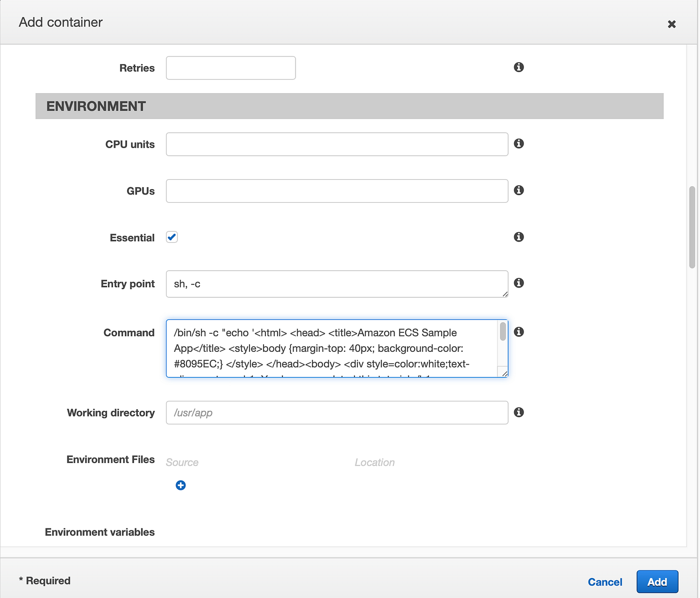Click the GPUs information icon
The height and width of the screenshot is (598, 700).
[x=518, y=191]
